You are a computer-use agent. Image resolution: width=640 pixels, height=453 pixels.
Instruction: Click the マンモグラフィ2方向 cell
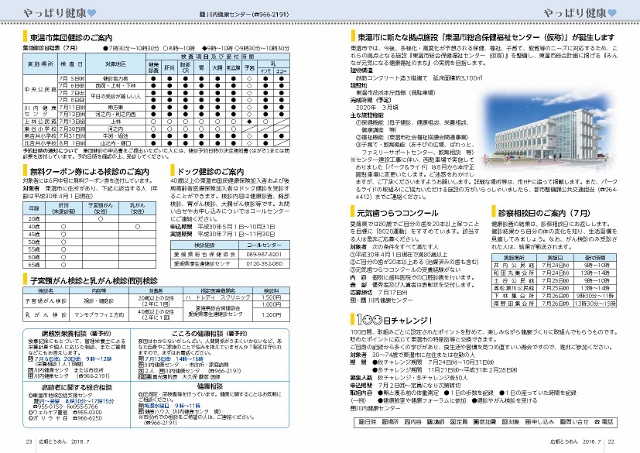click(x=99, y=315)
